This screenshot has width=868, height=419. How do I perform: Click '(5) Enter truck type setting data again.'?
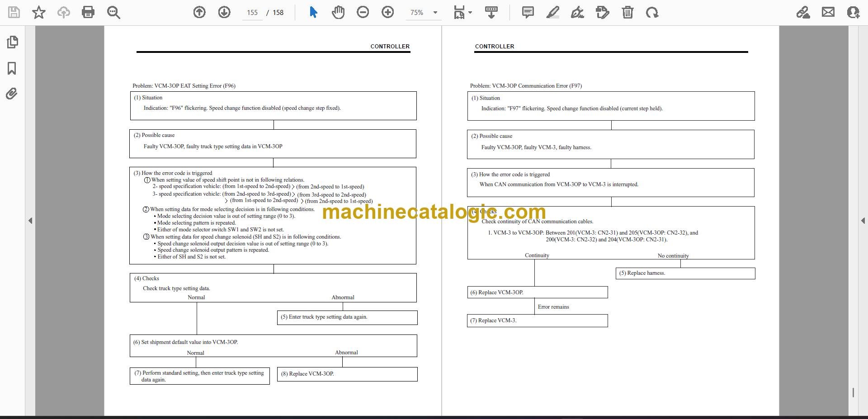(324, 317)
